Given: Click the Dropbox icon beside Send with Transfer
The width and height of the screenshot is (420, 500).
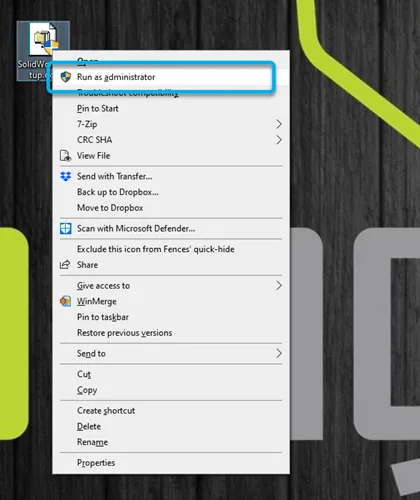Looking at the screenshot, I should click(66, 176).
